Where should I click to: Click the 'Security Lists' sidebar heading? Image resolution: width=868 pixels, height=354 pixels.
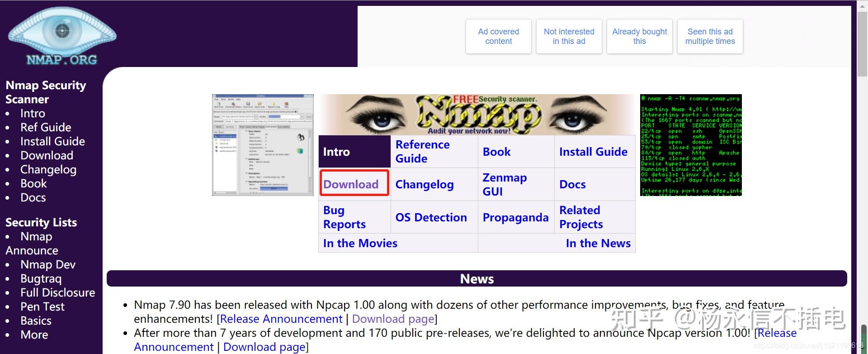pyautogui.click(x=41, y=222)
